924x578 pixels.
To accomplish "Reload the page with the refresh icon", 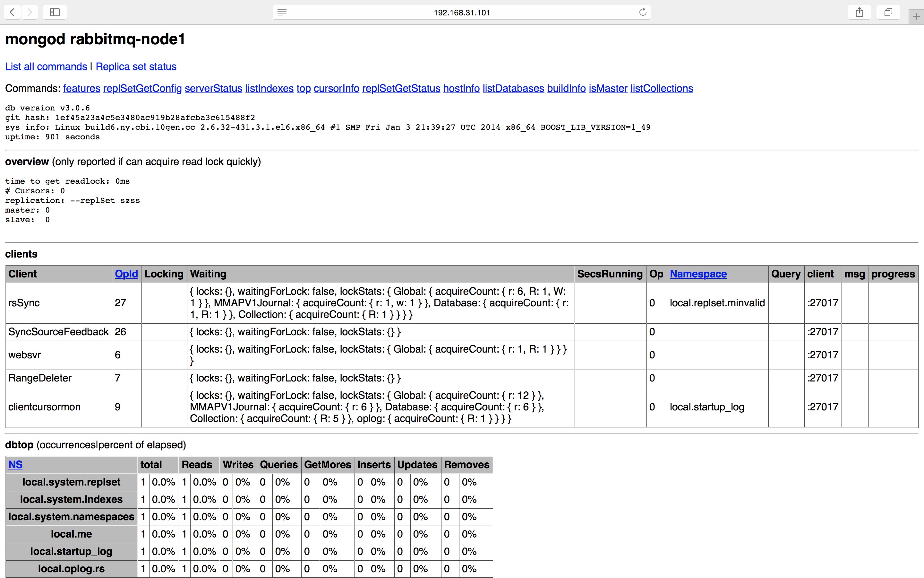I will pos(643,12).
